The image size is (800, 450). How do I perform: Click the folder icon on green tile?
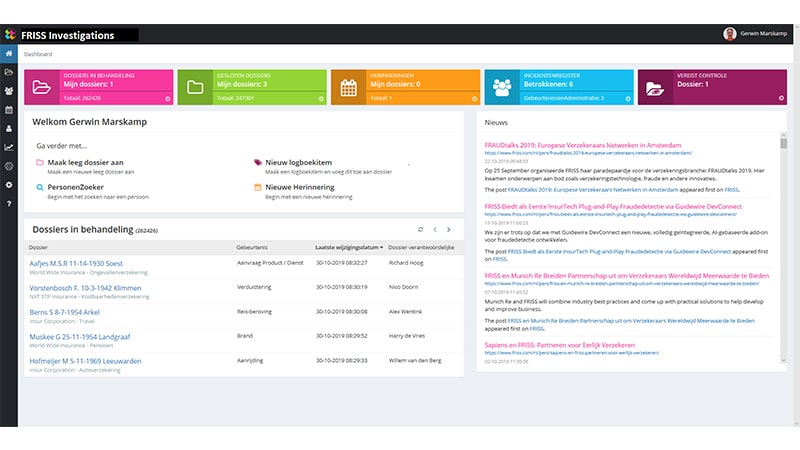[195, 88]
